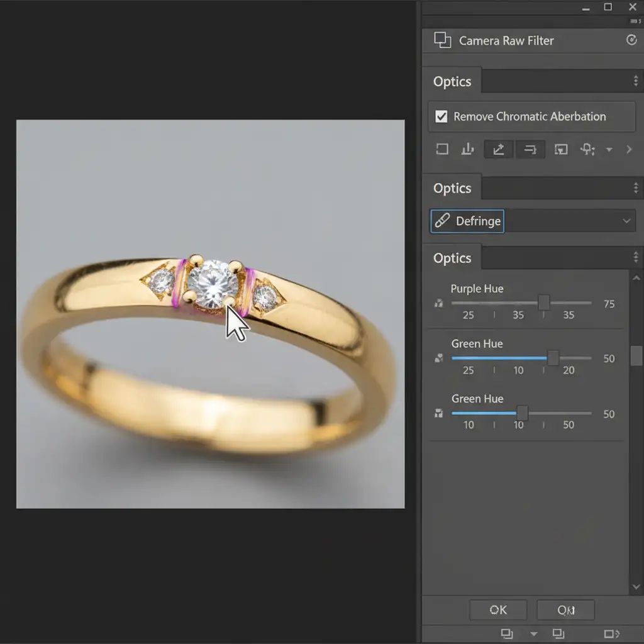Select the dashed square icon under Remove Chromatic Aberration
The height and width of the screenshot is (644, 644).
(x=442, y=149)
